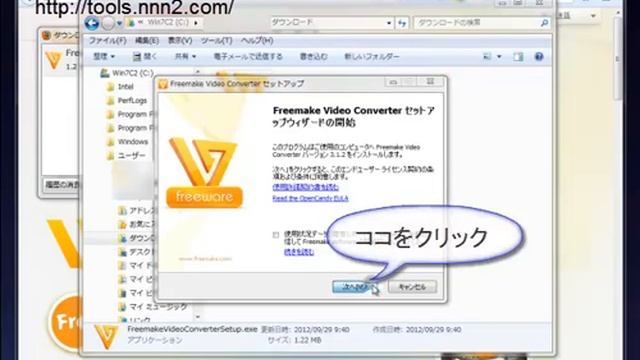Screen dimensions: 640x360
Task: Click the clear history button in download window
Action: [62, 185]
